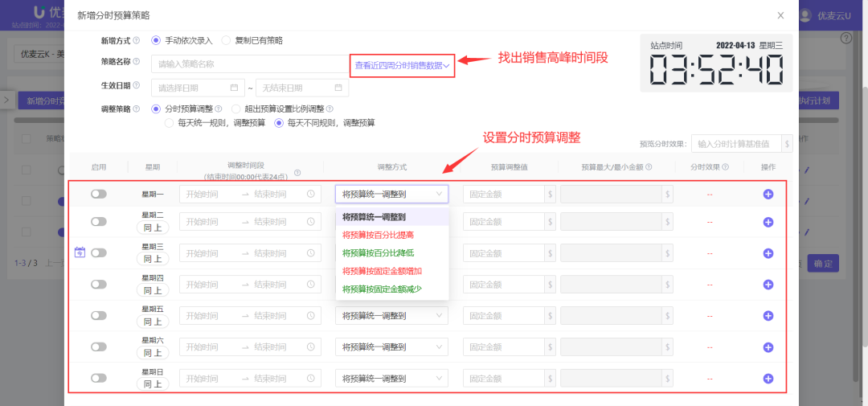Image resolution: width=868 pixels, height=406 pixels.
Task: Click the help icon beside 分时效果 header
Action: pyautogui.click(x=725, y=167)
